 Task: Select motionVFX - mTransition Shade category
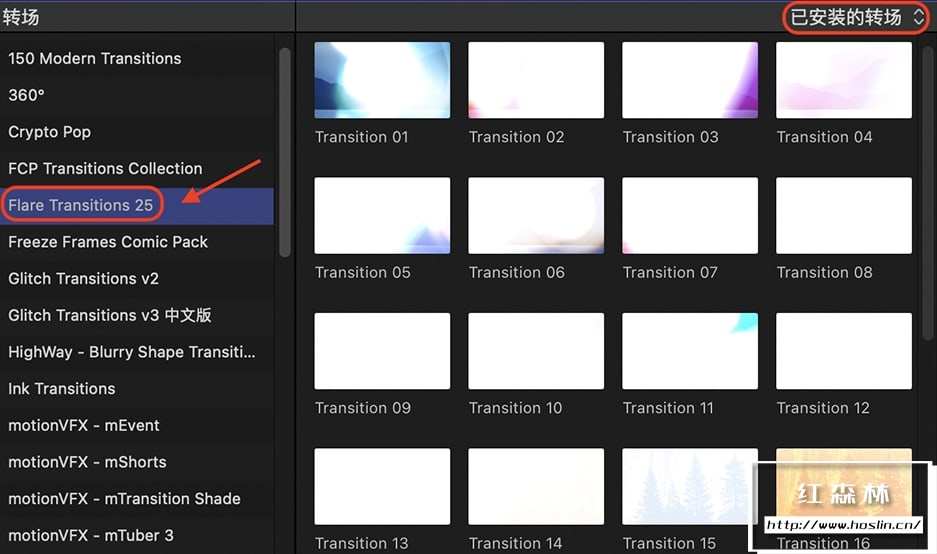pos(137,499)
